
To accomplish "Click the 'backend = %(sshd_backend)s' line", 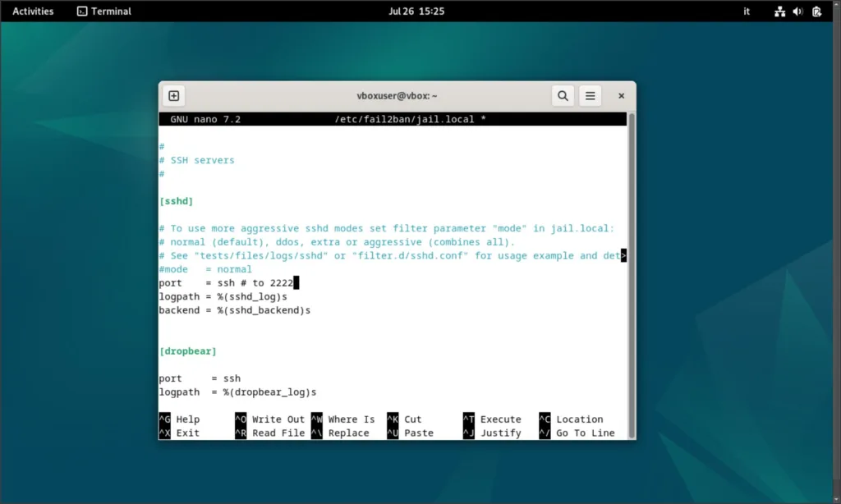I will (234, 310).
